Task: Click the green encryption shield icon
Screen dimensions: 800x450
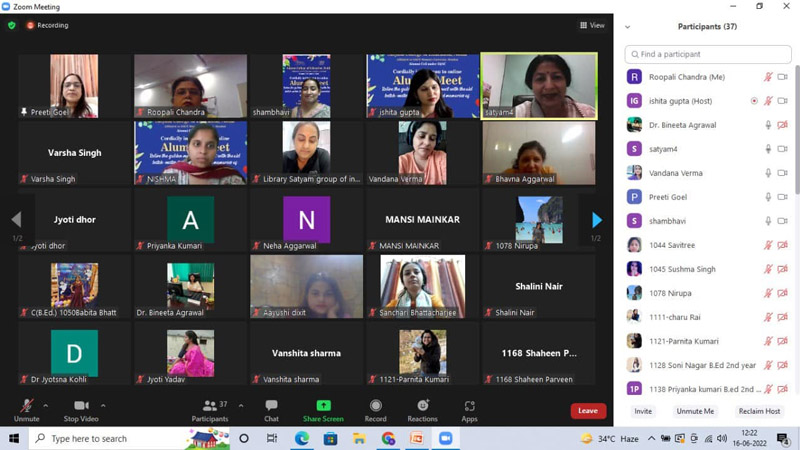Action: click(12, 25)
